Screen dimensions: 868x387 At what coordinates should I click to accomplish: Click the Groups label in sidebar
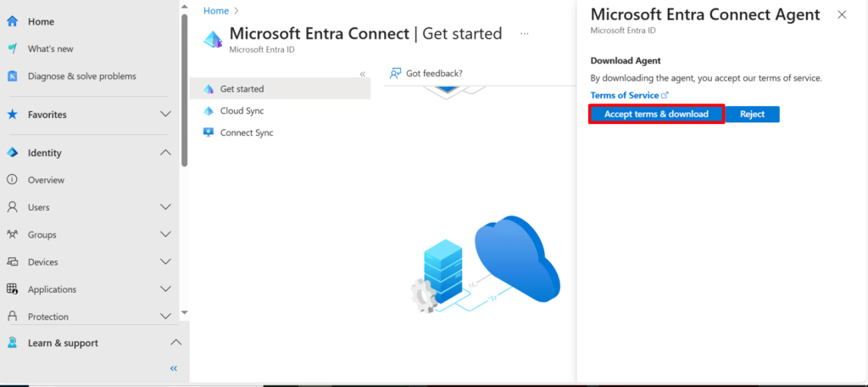42,234
